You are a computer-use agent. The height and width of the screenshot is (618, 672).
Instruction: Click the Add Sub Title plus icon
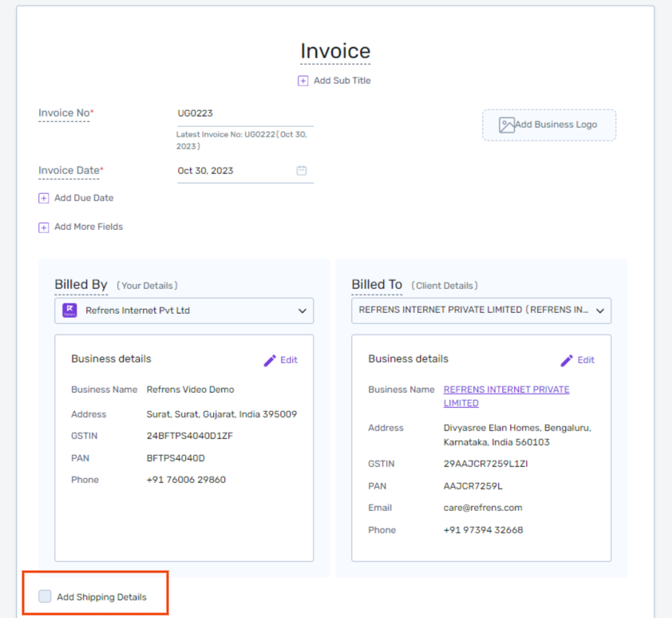point(303,81)
